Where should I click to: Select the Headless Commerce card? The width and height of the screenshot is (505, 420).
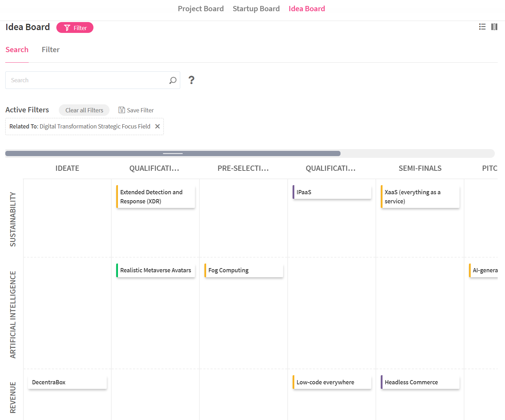[420, 382]
